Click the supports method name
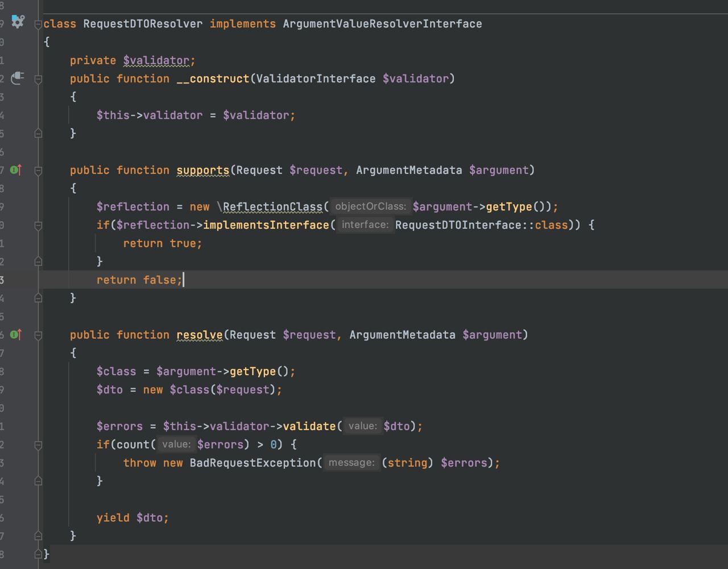The image size is (728, 569). (203, 170)
